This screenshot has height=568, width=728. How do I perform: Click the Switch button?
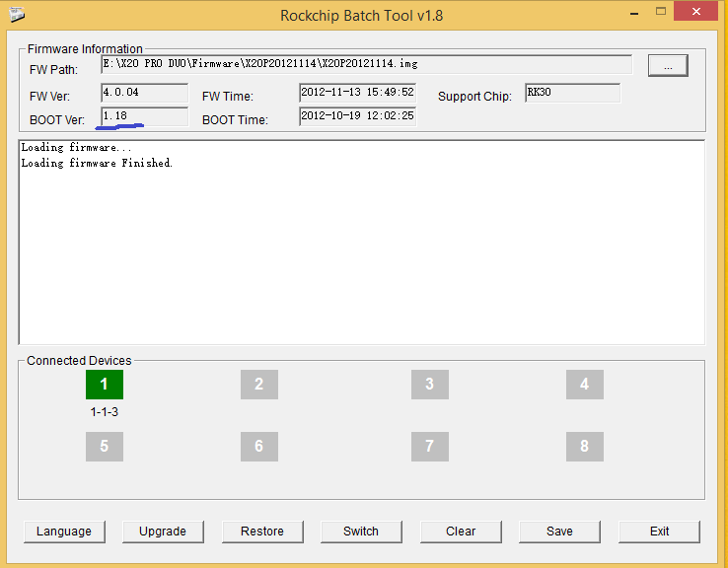361,532
